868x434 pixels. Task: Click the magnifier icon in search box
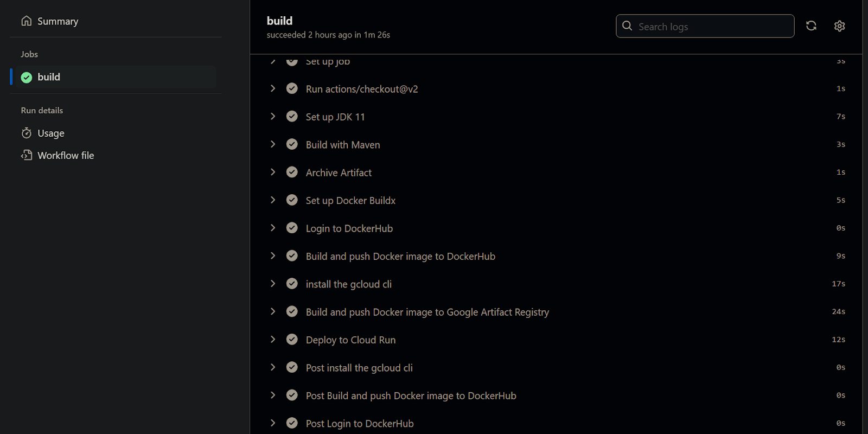click(x=627, y=26)
